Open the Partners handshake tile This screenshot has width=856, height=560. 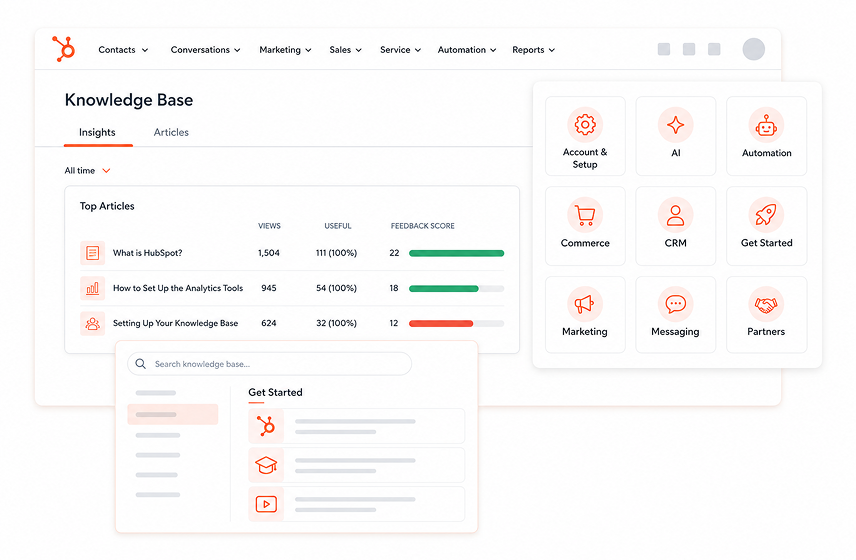point(766,314)
